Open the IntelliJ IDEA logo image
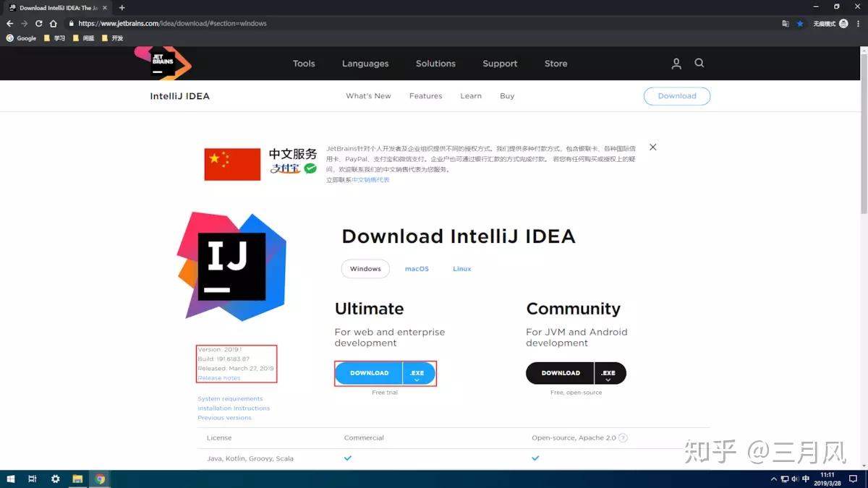The height and width of the screenshot is (488, 868). point(231,265)
